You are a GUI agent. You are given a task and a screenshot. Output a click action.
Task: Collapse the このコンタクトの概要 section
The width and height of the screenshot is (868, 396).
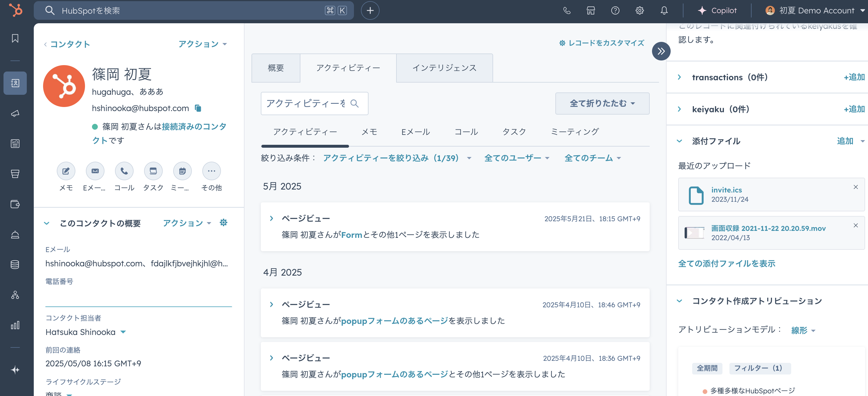[x=47, y=223]
